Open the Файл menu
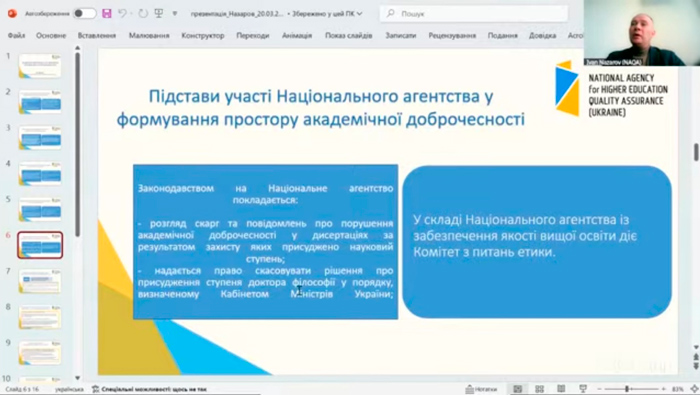700x395 pixels. [17, 35]
